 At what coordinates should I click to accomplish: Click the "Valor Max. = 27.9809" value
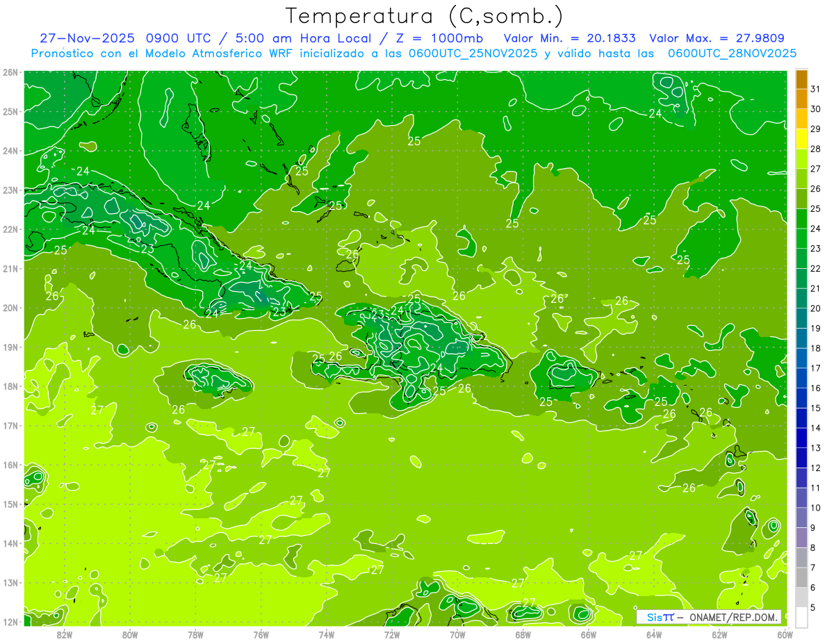pos(717,38)
